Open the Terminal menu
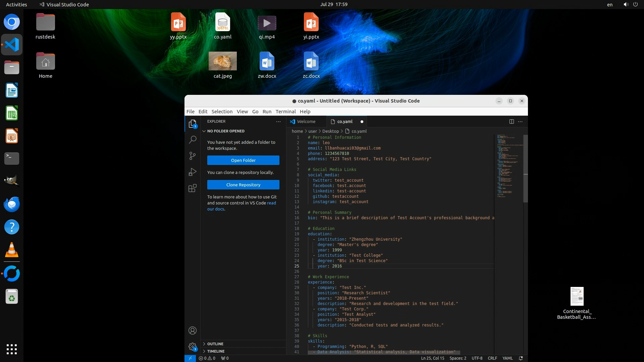 [x=285, y=112]
